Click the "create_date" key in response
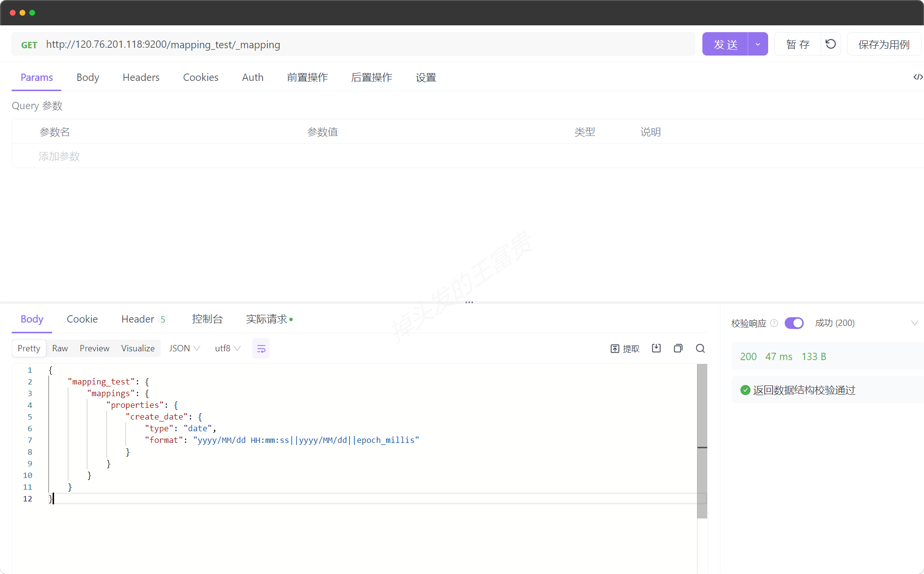This screenshot has width=924, height=574. [x=157, y=417]
